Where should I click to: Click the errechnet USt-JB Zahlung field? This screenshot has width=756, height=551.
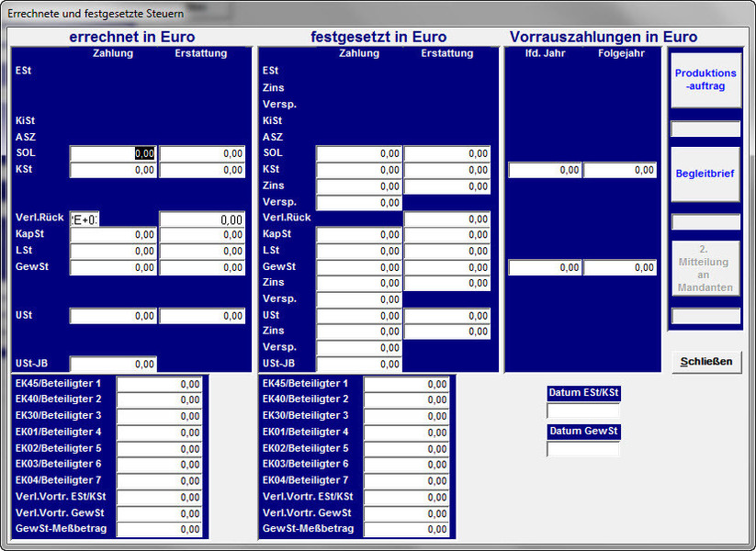(x=113, y=365)
